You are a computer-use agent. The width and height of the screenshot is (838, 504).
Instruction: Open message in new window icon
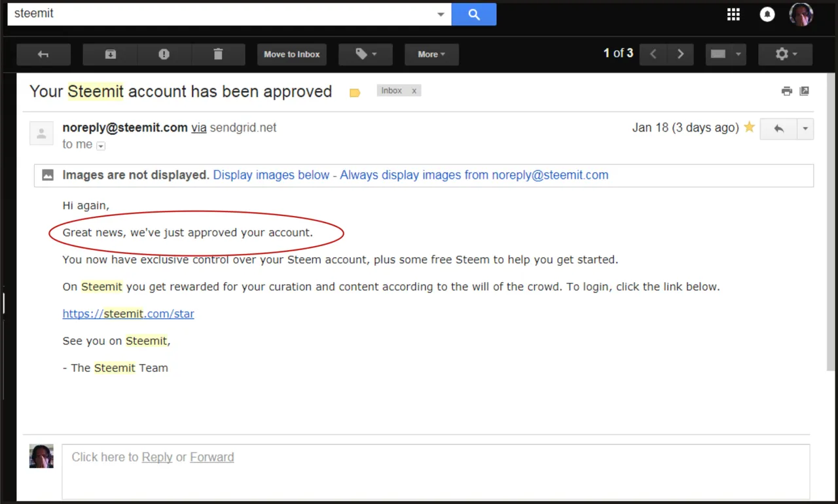pyautogui.click(x=805, y=91)
